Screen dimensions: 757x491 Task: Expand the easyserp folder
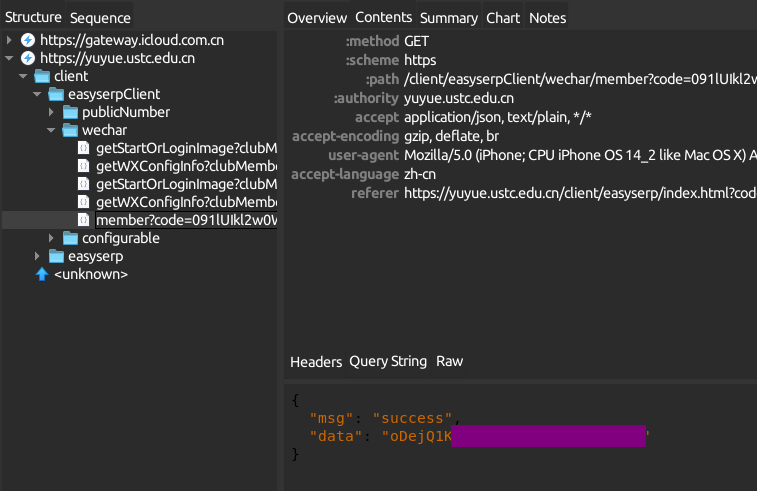click(39, 256)
